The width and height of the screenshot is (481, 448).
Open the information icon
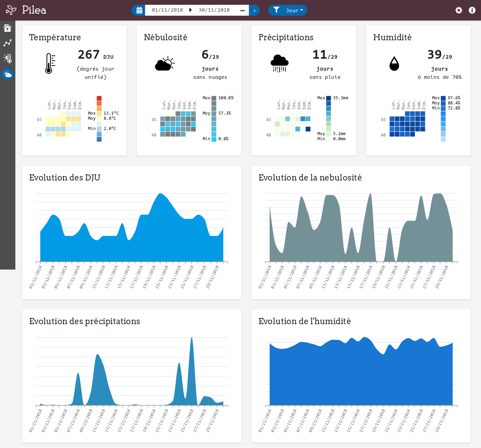click(x=472, y=10)
